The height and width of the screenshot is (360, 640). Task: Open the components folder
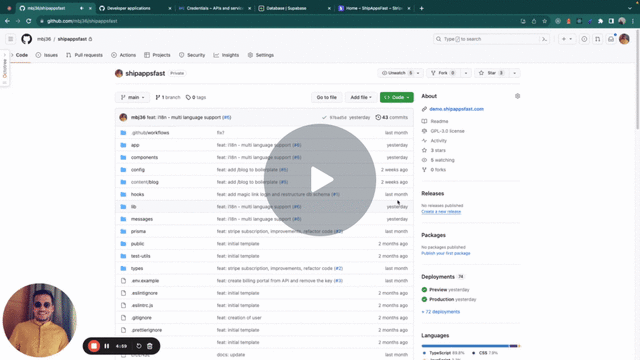(x=144, y=158)
